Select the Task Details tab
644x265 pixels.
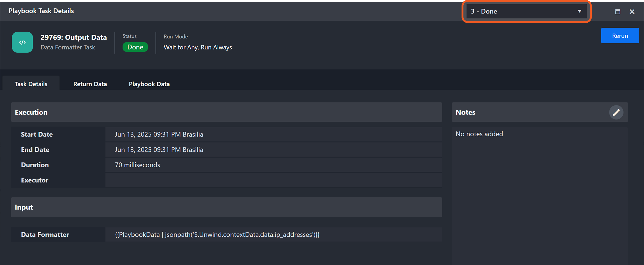31,84
